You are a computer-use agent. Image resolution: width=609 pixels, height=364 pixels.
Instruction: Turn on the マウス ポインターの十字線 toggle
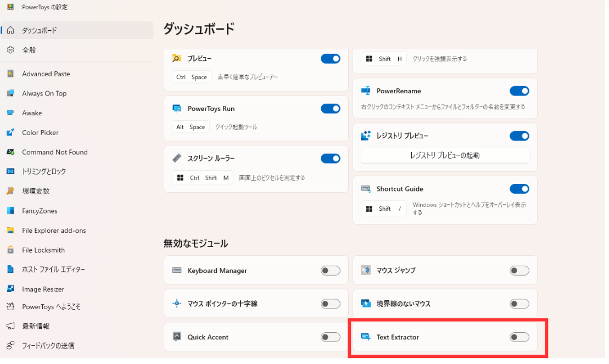pos(331,304)
